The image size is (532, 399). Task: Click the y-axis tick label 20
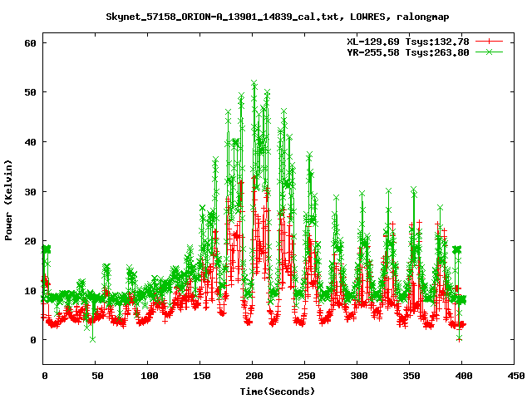[30, 241]
